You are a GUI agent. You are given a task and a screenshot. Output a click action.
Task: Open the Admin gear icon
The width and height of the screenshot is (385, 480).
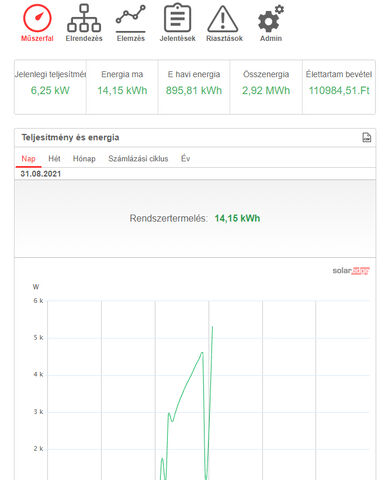271,19
